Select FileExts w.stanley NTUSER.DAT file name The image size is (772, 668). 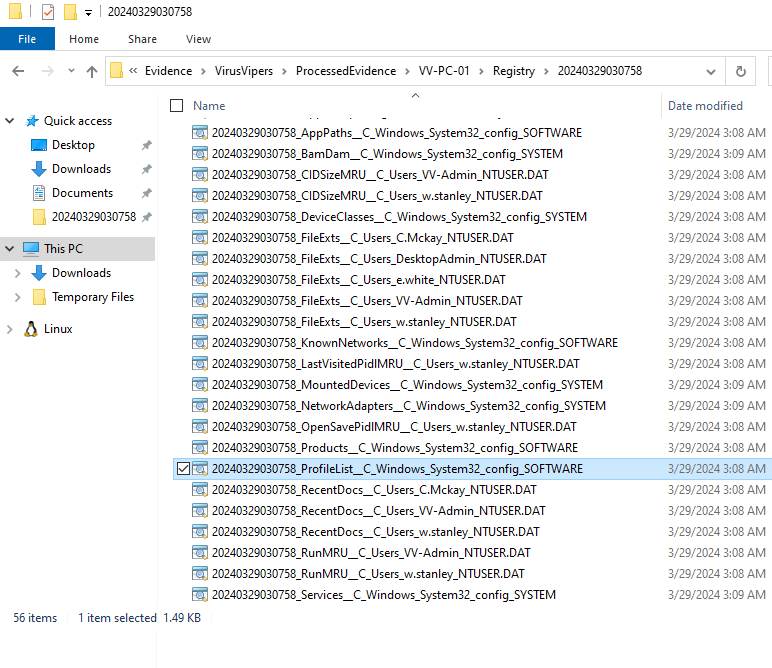(364, 322)
